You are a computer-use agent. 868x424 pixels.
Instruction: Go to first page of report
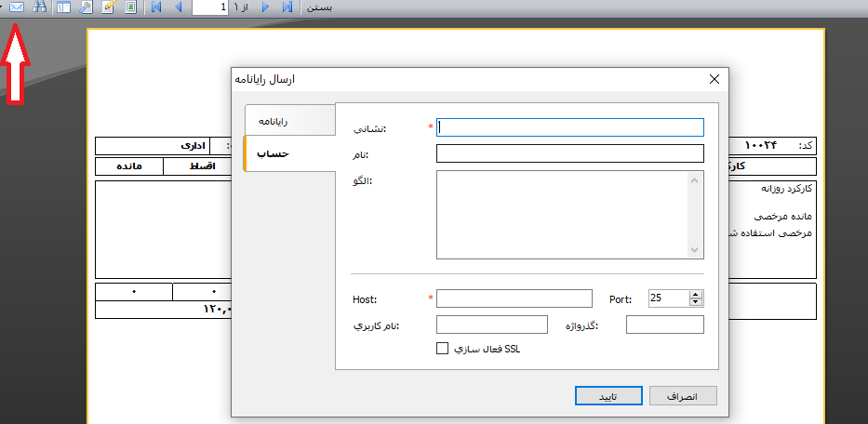[156, 7]
